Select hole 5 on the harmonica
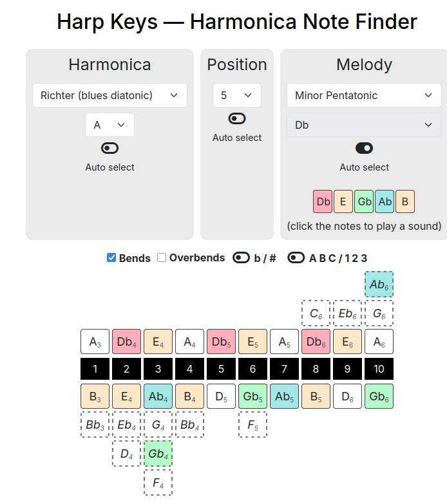447x504 pixels. click(222, 369)
